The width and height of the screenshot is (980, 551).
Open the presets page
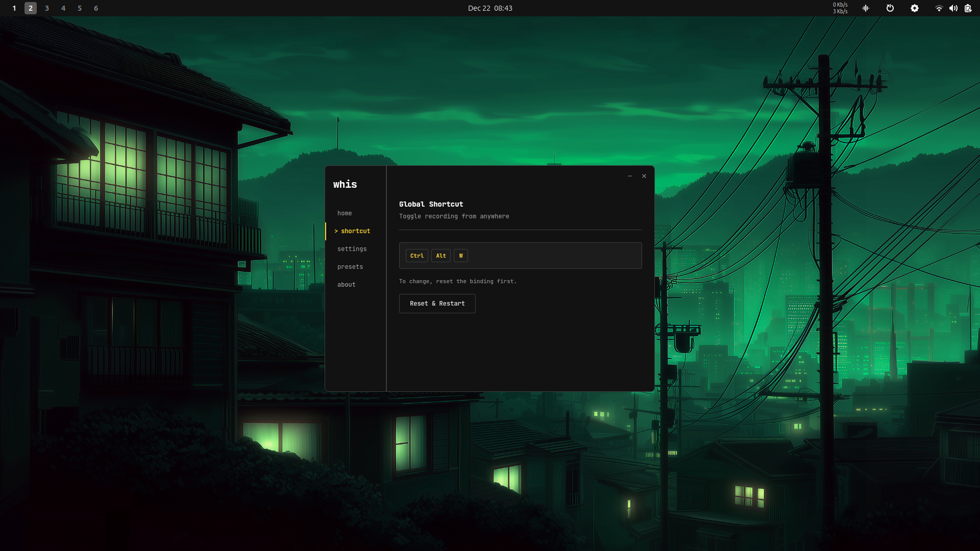[x=350, y=266]
